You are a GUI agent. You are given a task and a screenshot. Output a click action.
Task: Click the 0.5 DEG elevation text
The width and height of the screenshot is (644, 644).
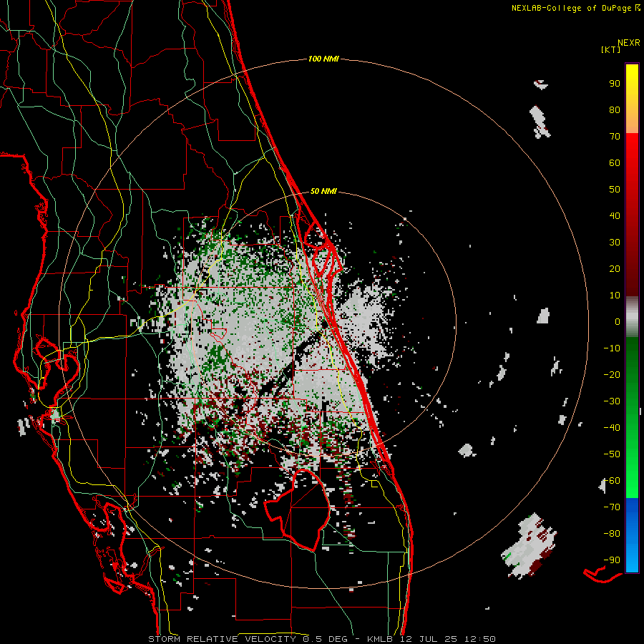[326, 639]
